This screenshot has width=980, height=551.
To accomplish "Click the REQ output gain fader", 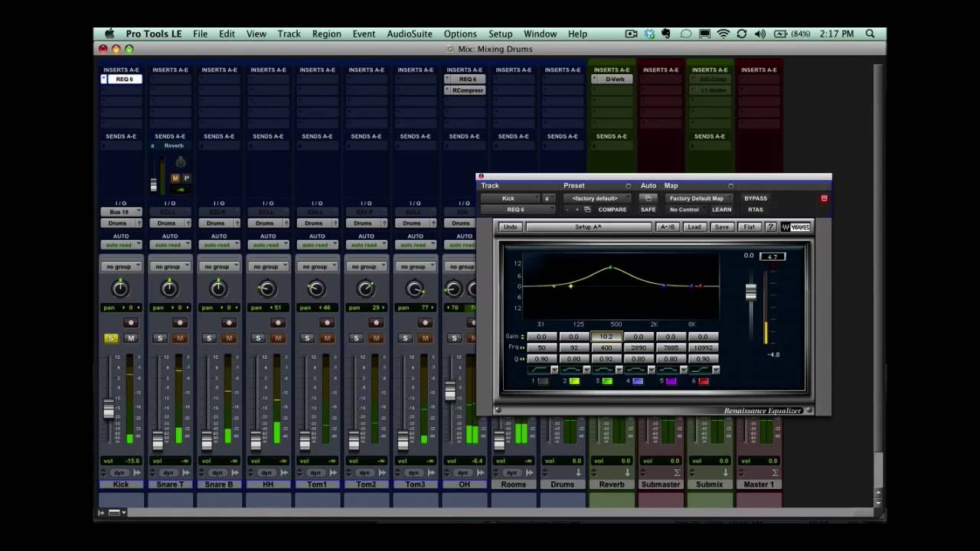I will (751, 292).
